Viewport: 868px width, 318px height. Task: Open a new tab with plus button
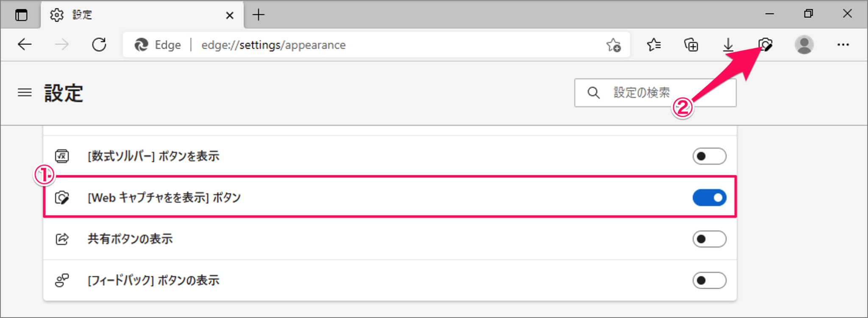click(x=258, y=15)
